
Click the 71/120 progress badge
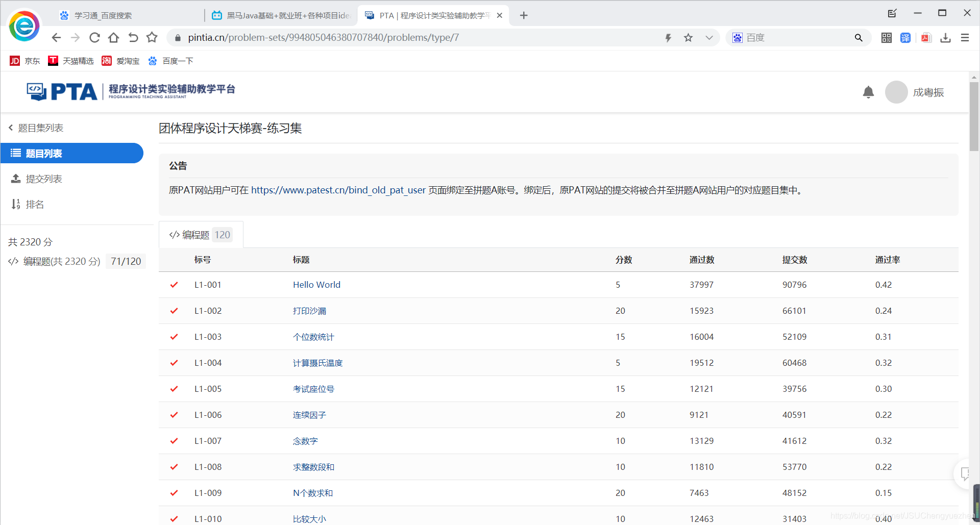point(126,261)
